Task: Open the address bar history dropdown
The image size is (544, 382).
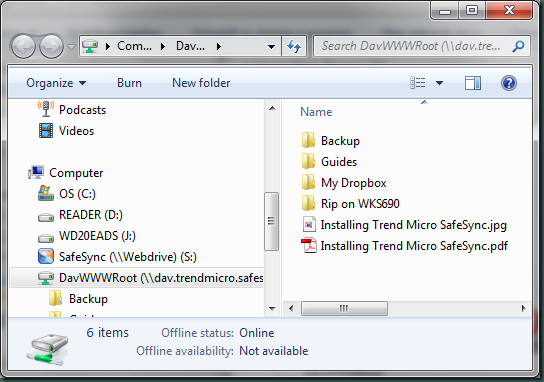Action: [271, 46]
